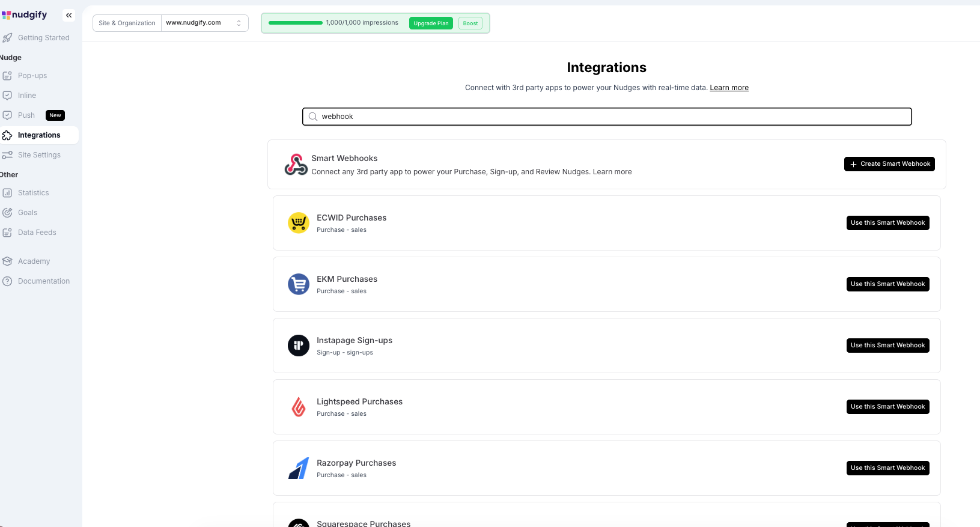980x527 pixels.
Task: Click the Academy graduation cap icon
Action: (7, 261)
